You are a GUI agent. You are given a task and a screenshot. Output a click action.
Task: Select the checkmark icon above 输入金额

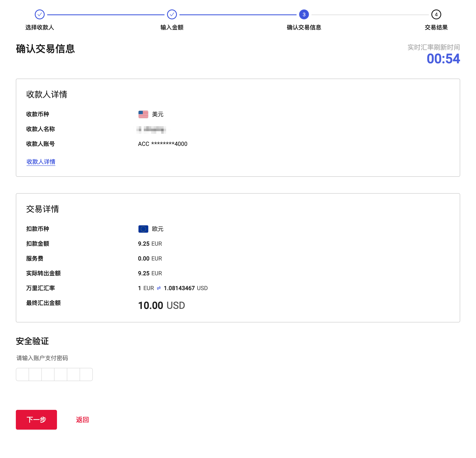tap(172, 14)
